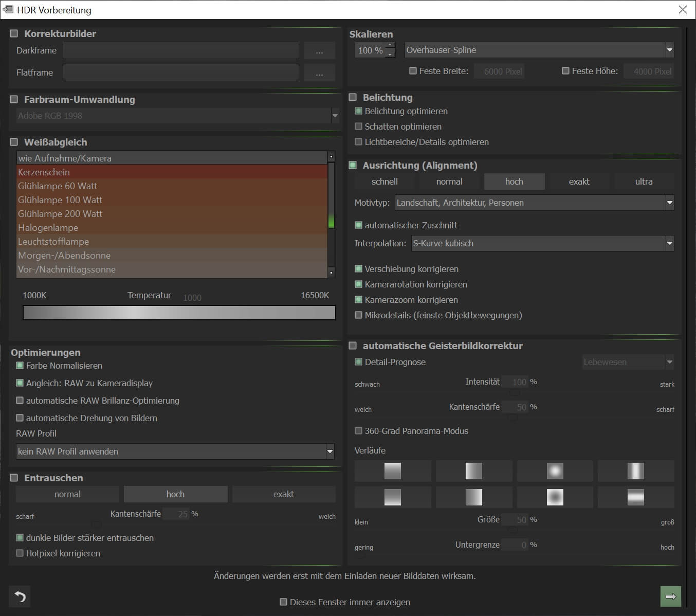
Task: Choose the radial bright-center gradient preset
Action: click(555, 471)
